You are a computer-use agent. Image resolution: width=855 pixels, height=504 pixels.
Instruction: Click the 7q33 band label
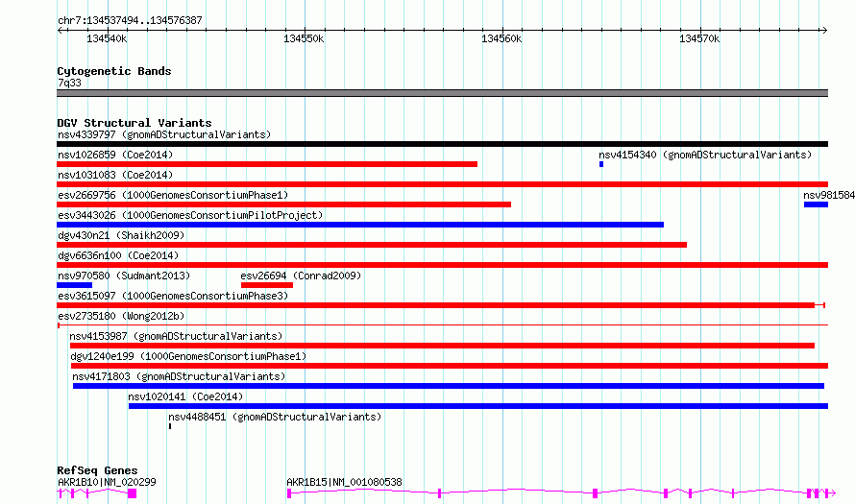point(69,83)
